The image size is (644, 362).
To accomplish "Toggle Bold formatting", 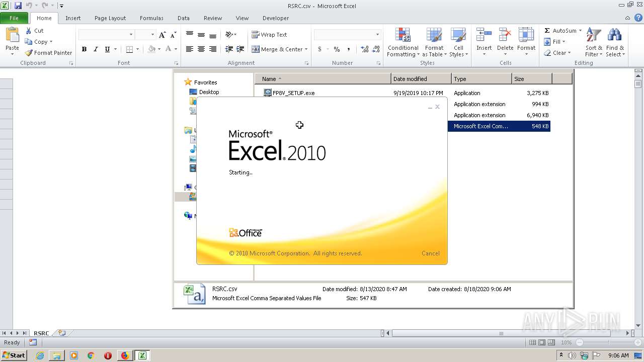I will tap(84, 49).
